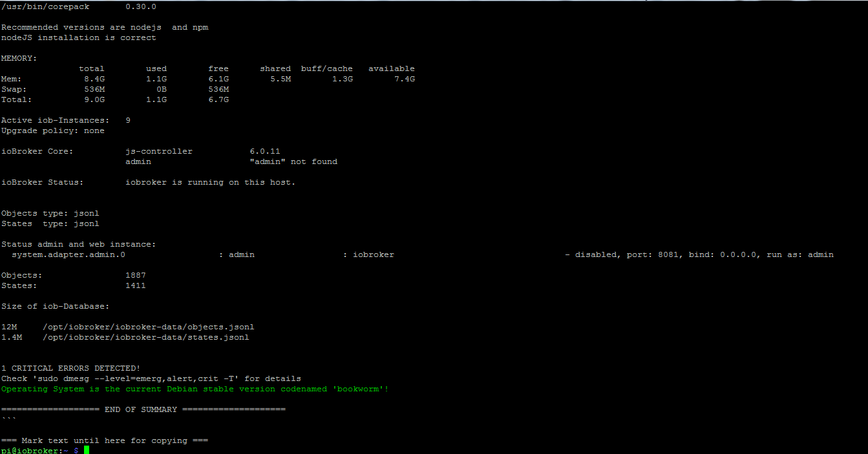Screen dimensions: 868x454
Task: Click 'ioBroker Status:' label
Action: pyautogui.click(x=43, y=182)
